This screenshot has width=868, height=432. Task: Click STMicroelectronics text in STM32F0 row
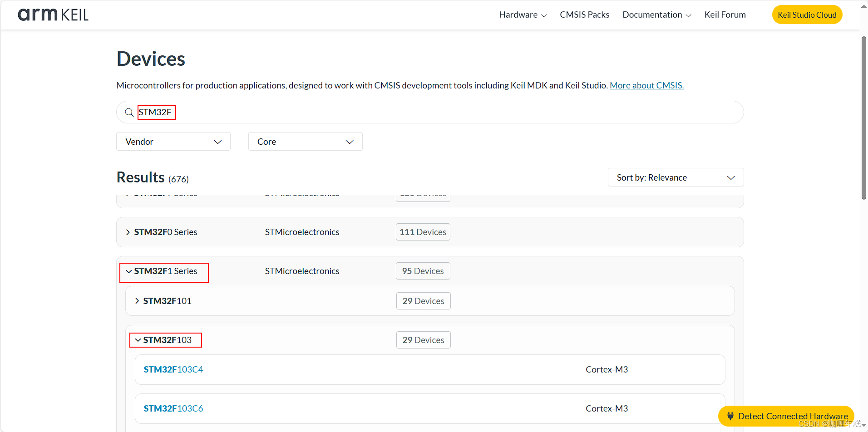302,232
